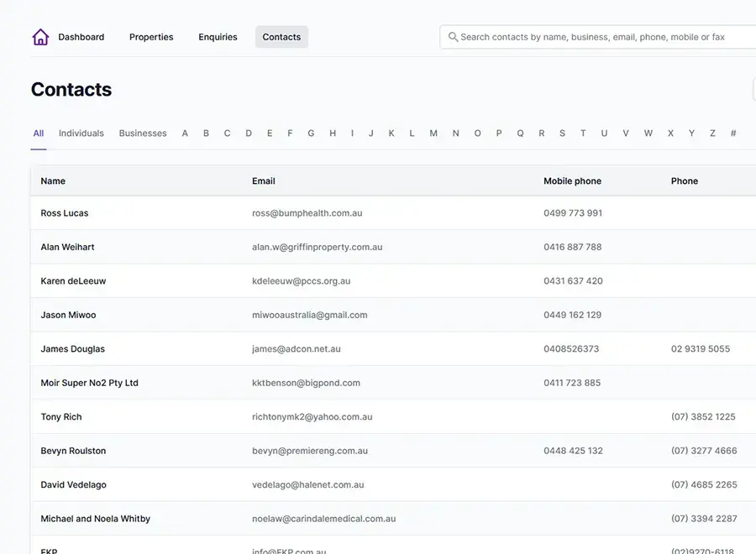The width and height of the screenshot is (756, 554).
Task: Open the Enquiries section
Action: point(218,37)
